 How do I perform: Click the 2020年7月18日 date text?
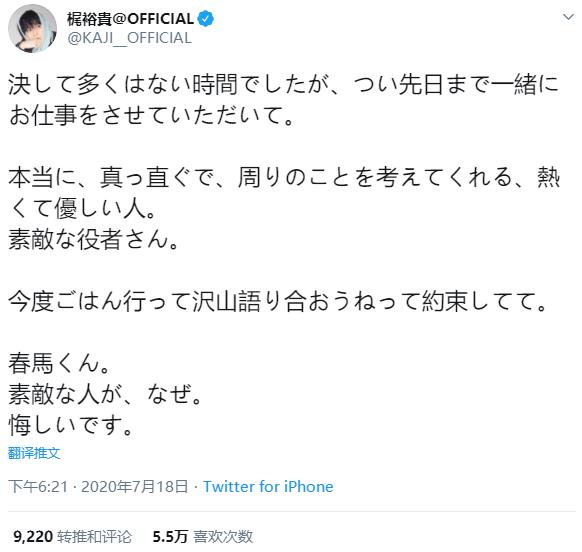coord(135,486)
